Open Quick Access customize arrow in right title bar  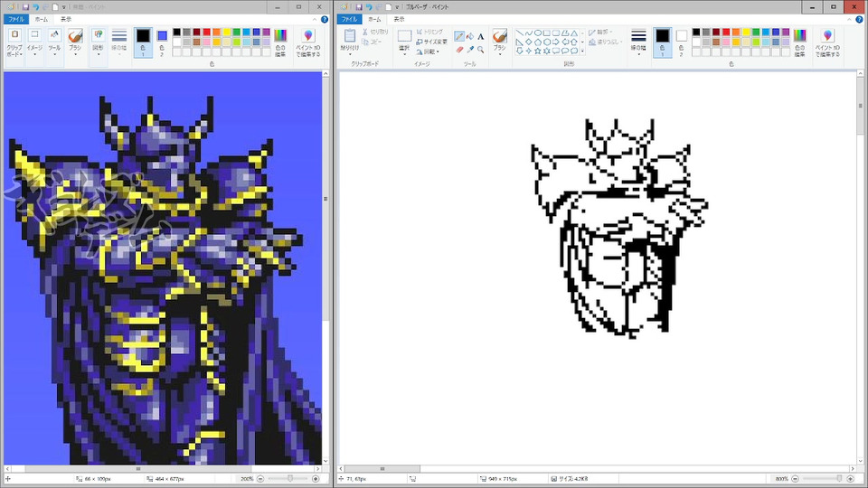397,6
